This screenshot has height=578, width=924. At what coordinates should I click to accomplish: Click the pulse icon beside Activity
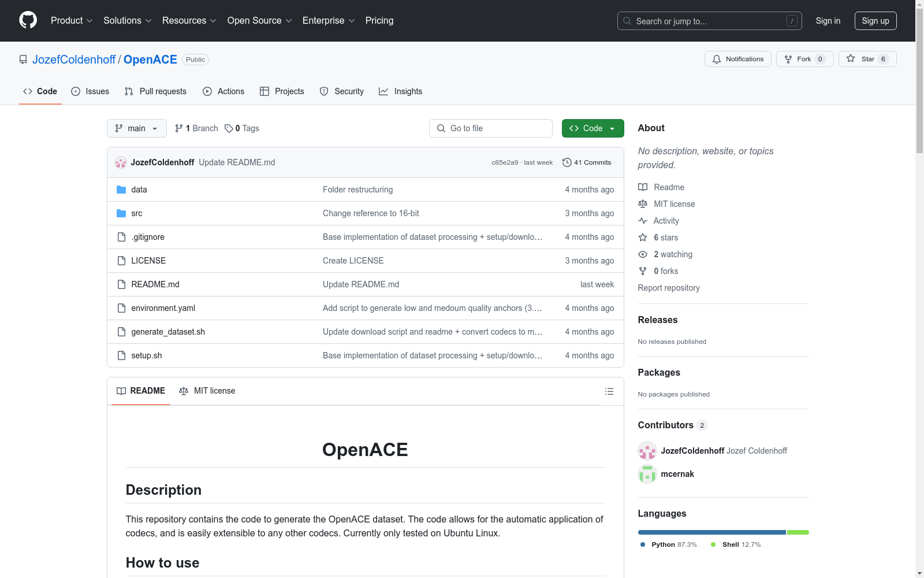coord(643,221)
